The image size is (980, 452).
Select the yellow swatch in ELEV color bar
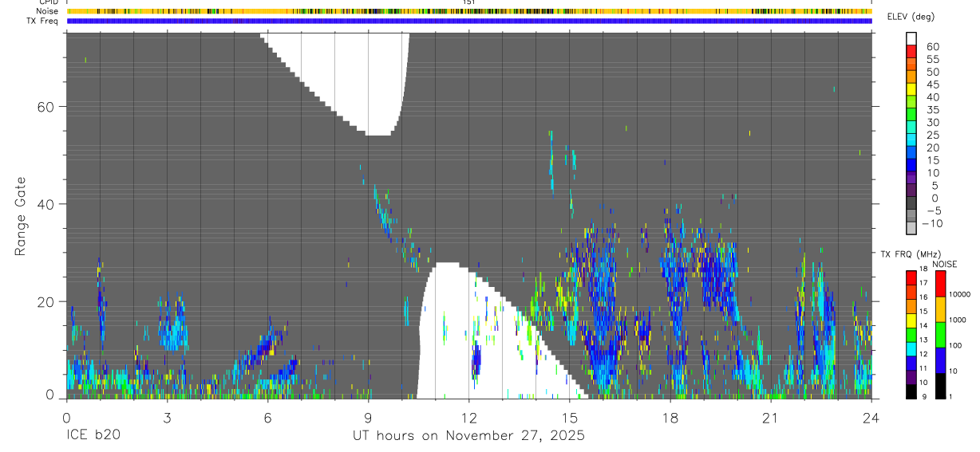911,89
